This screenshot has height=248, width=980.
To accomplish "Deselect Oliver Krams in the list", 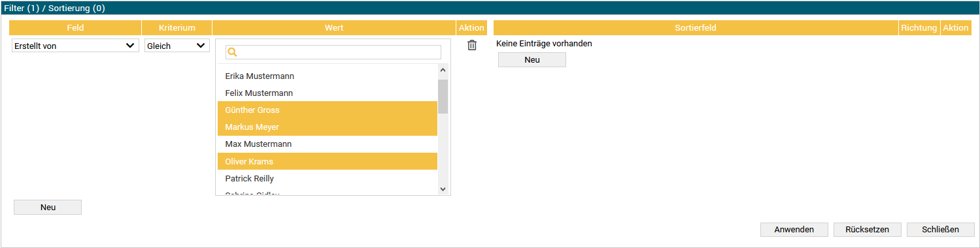I will [x=328, y=161].
